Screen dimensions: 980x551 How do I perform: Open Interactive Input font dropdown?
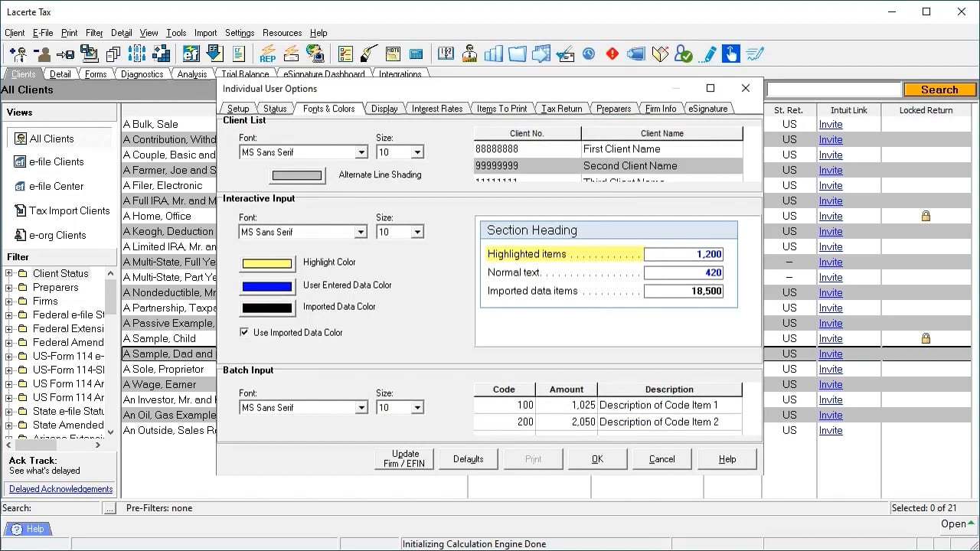(x=361, y=232)
